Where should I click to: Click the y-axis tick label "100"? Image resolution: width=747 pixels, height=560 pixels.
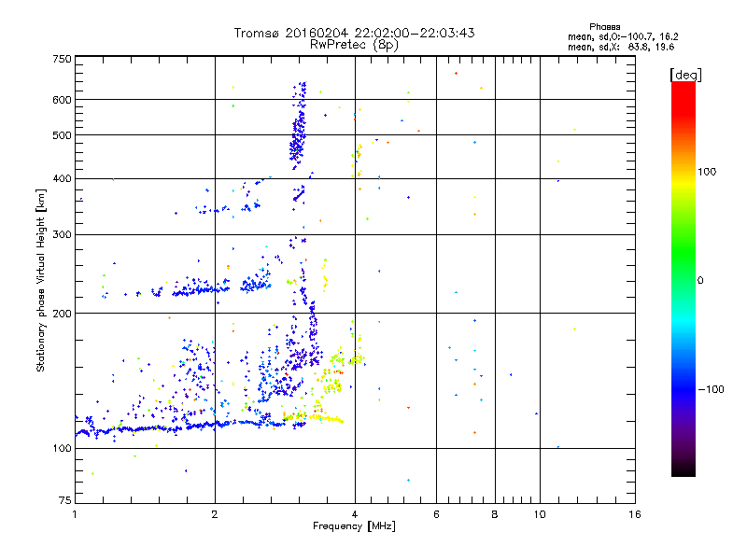(x=62, y=449)
